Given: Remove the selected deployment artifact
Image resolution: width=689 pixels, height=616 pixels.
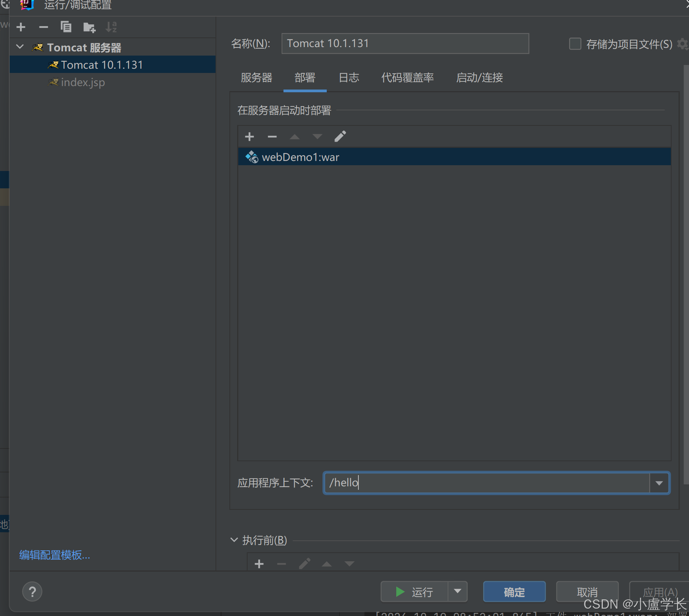Looking at the screenshot, I should (x=272, y=137).
